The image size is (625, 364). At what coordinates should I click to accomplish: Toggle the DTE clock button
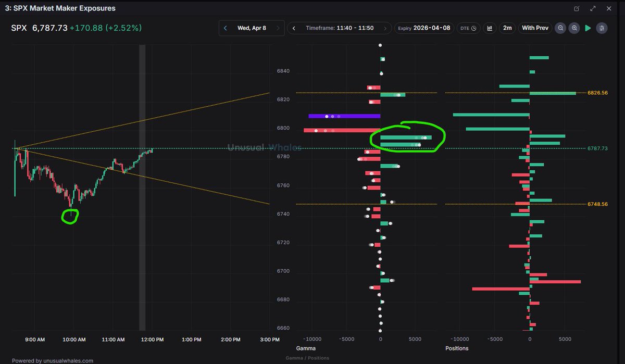coord(469,28)
